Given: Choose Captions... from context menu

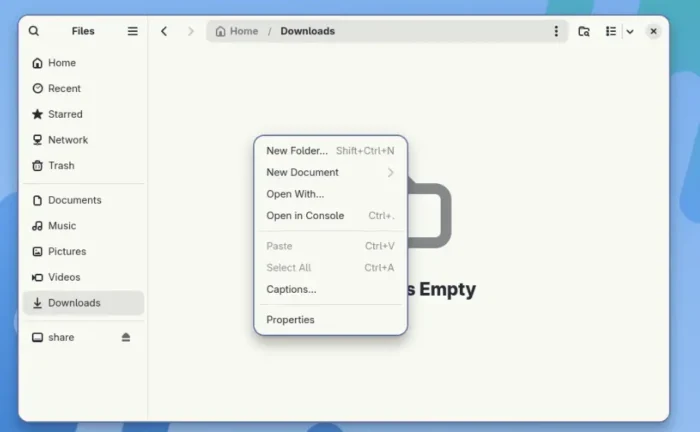Looking at the screenshot, I should pyautogui.click(x=330, y=289).
